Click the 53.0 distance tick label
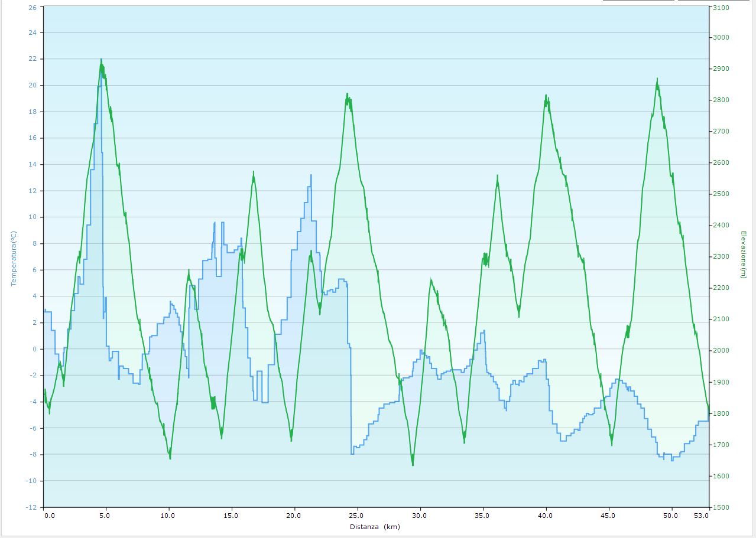756x538 pixels. point(701,516)
